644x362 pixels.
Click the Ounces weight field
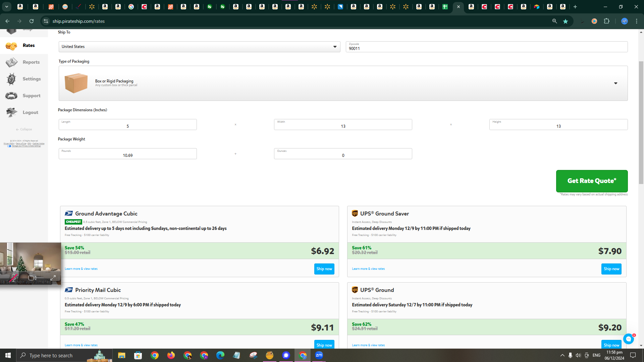click(x=343, y=154)
